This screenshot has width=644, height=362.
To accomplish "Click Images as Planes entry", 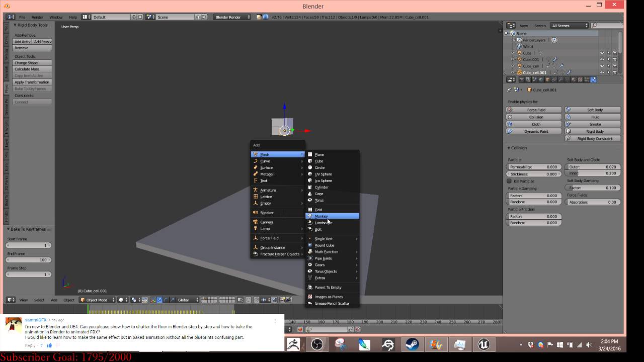I will (x=332, y=297).
